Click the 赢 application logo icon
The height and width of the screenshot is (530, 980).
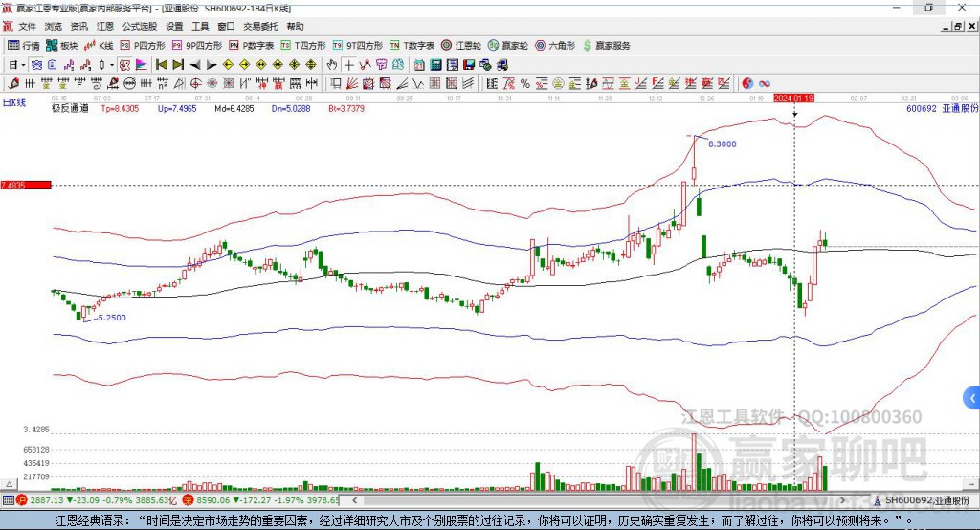pos(8,26)
